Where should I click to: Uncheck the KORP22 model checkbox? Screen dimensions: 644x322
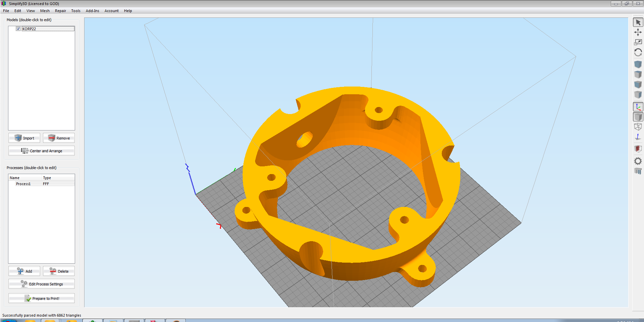pos(18,29)
